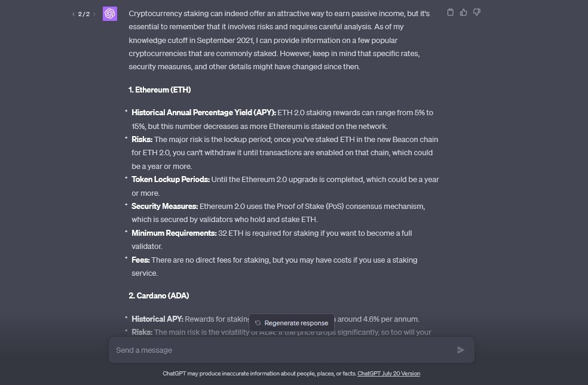The height and width of the screenshot is (385, 588).
Task: Click the '2. Cardano (ADA)' heading
Action: tap(159, 295)
